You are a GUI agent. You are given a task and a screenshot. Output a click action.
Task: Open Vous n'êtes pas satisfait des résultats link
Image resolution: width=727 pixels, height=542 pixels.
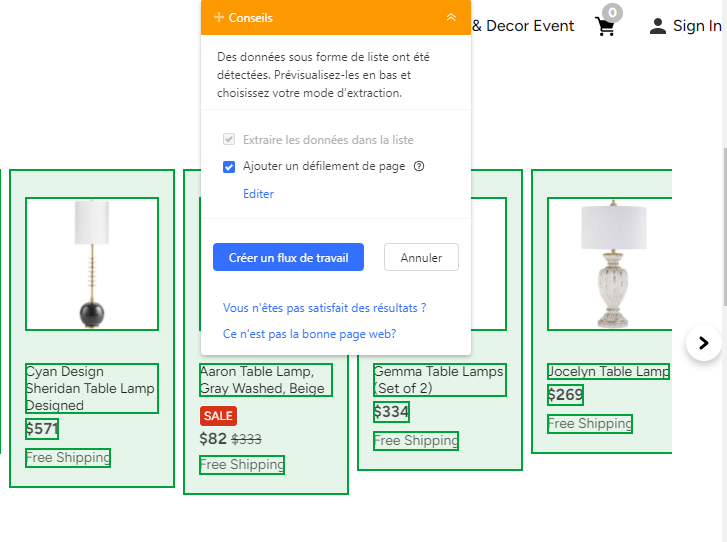(324, 308)
